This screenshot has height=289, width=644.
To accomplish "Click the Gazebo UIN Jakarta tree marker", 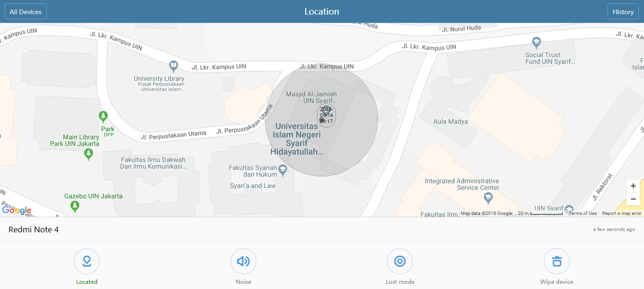I will point(75,206).
